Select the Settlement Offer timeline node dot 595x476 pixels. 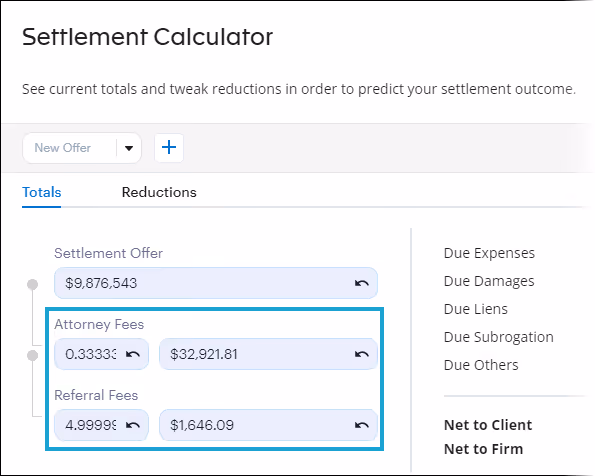[x=33, y=284]
